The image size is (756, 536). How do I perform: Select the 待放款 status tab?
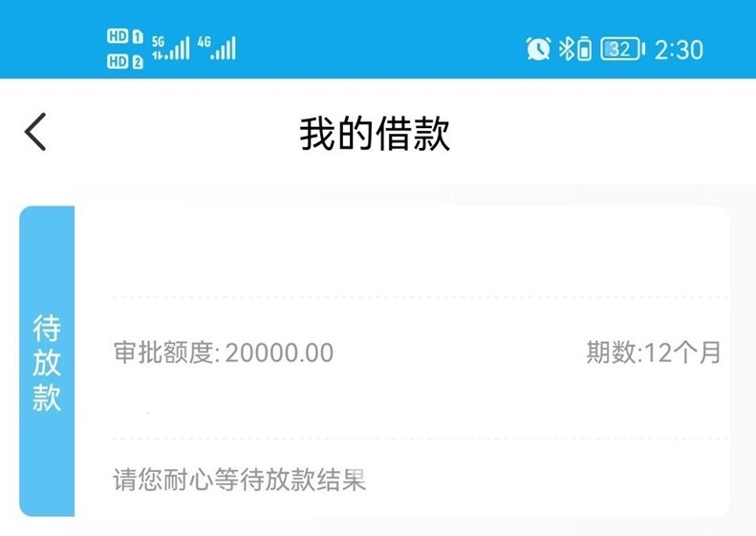tap(47, 361)
